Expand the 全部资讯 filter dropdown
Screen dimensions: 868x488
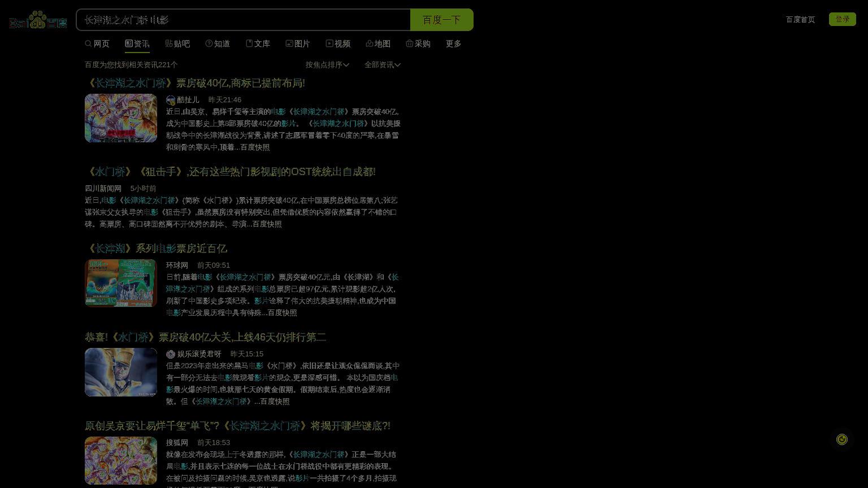click(383, 65)
